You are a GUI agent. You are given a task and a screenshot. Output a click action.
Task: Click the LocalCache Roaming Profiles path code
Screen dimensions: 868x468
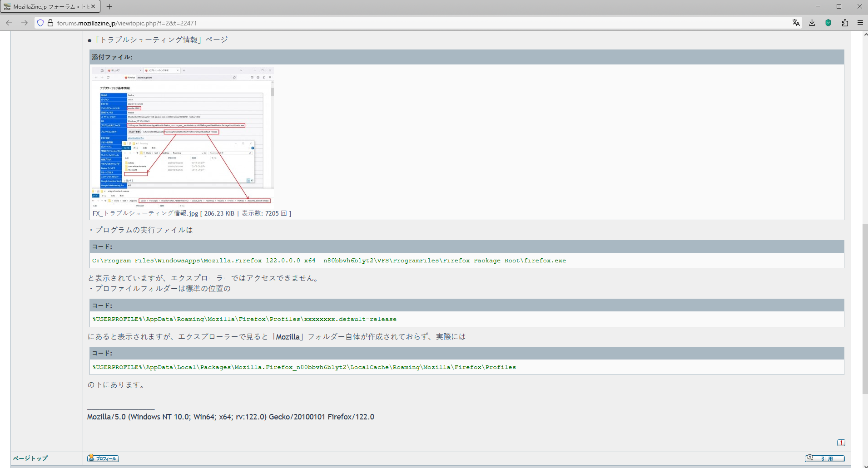point(304,367)
